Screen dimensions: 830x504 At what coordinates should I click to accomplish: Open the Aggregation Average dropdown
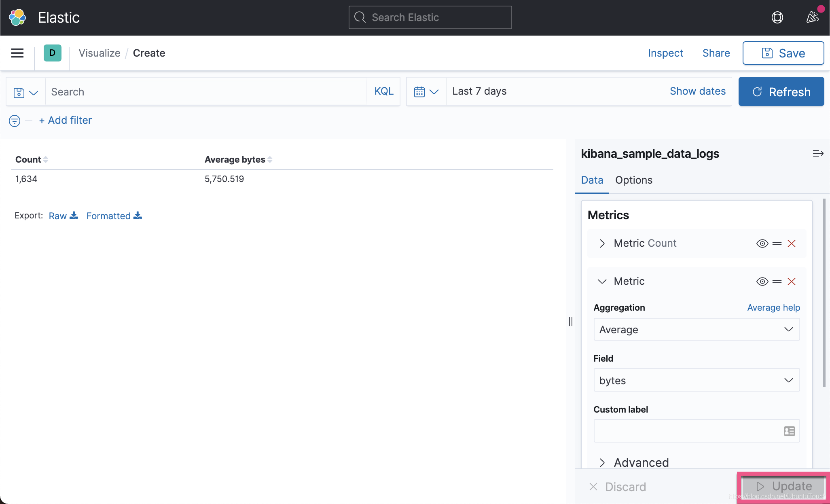(696, 330)
